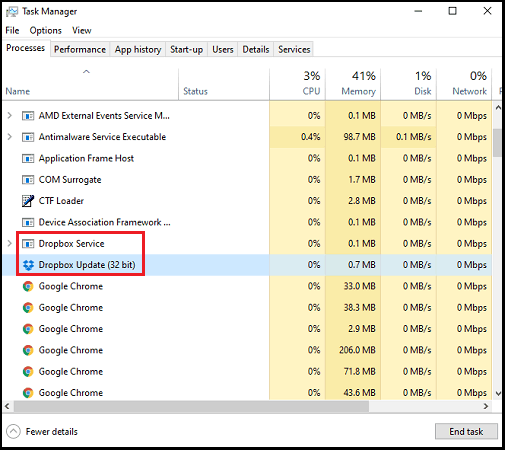The width and height of the screenshot is (505, 450).
Task: Click Chrome icon in the 2.9 MB row
Action: pos(28,329)
